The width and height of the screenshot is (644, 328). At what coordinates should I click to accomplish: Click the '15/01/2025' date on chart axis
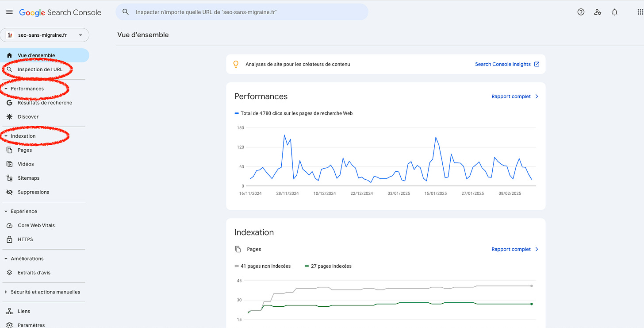point(436,193)
